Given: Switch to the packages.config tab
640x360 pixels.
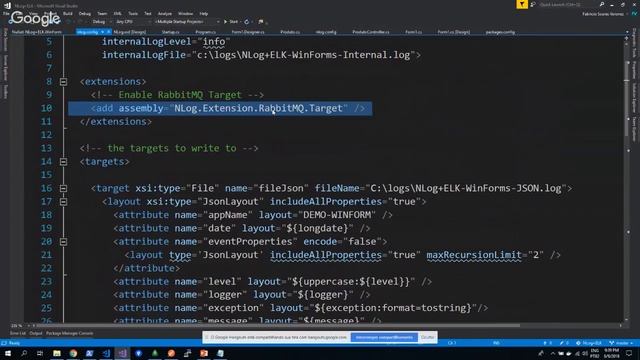Looking at the screenshot, I should [500, 32].
